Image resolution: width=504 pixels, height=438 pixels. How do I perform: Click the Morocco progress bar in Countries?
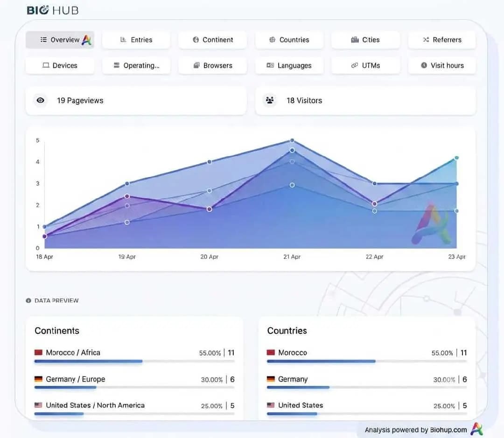click(x=367, y=361)
